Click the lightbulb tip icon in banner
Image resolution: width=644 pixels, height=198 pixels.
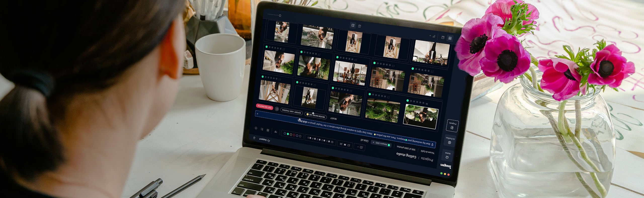[432, 145]
